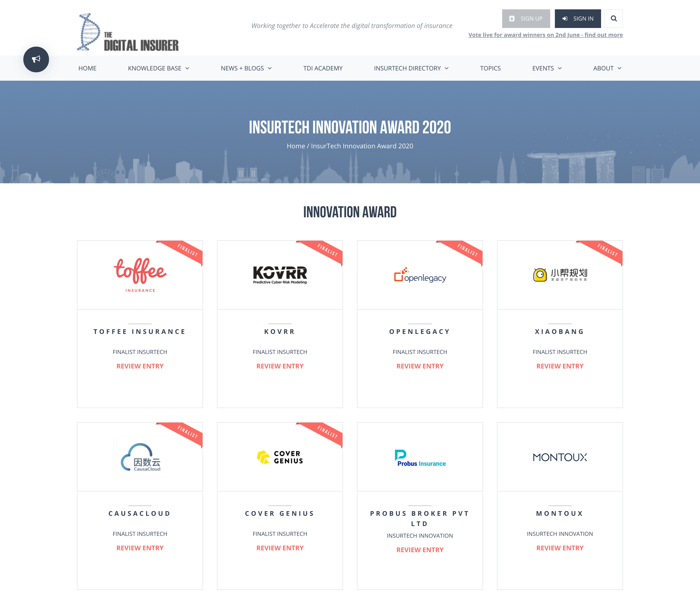Click the Kovrr logo image
Image resolution: width=700 pixels, height=603 pixels.
pos(280,274)
